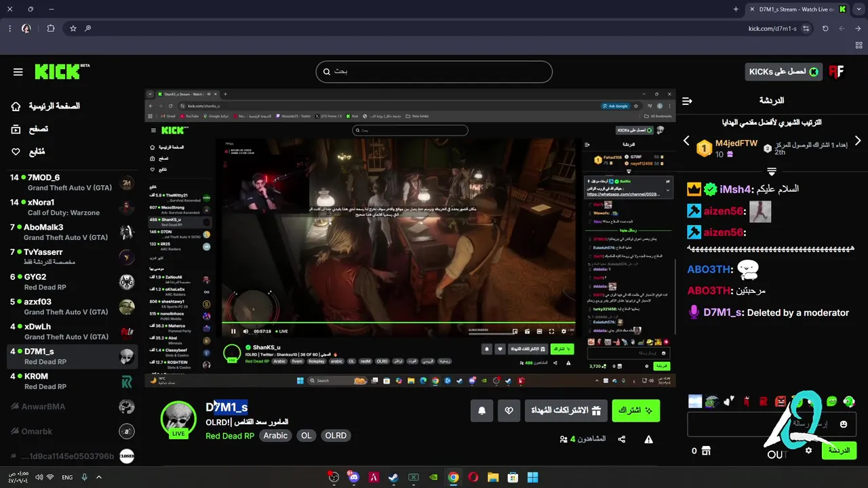Click the KICK BETA logo
The height and width of the screenshot is (488, 868).
[x=62, y=71]
